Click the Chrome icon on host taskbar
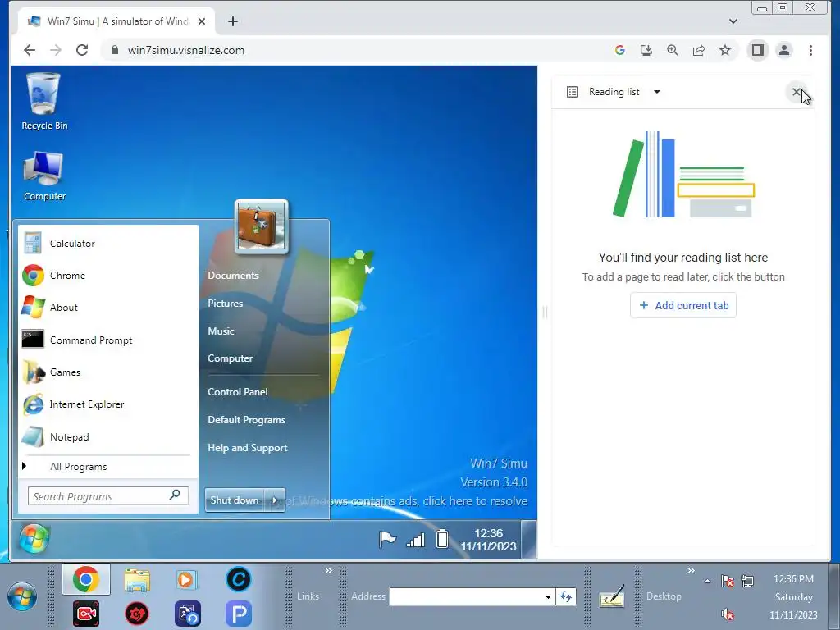The width and height of the screenshot is (840, 630). pyautogui.click(x=85, y=579)
